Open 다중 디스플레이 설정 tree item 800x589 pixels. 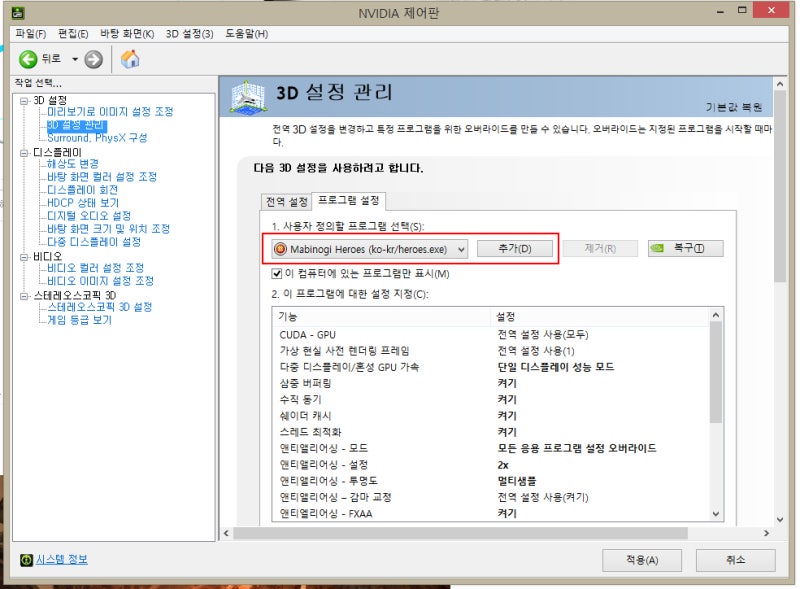pos(94,242)
